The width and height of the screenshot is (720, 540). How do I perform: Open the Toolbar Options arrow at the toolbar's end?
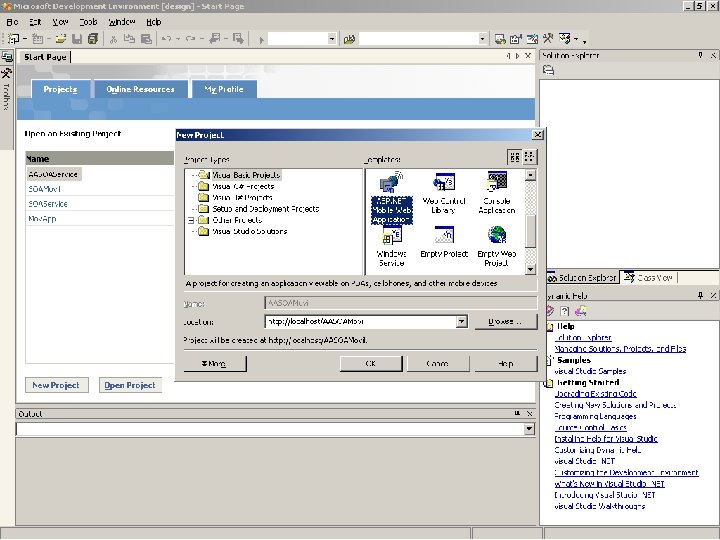(x=584, y=41)
